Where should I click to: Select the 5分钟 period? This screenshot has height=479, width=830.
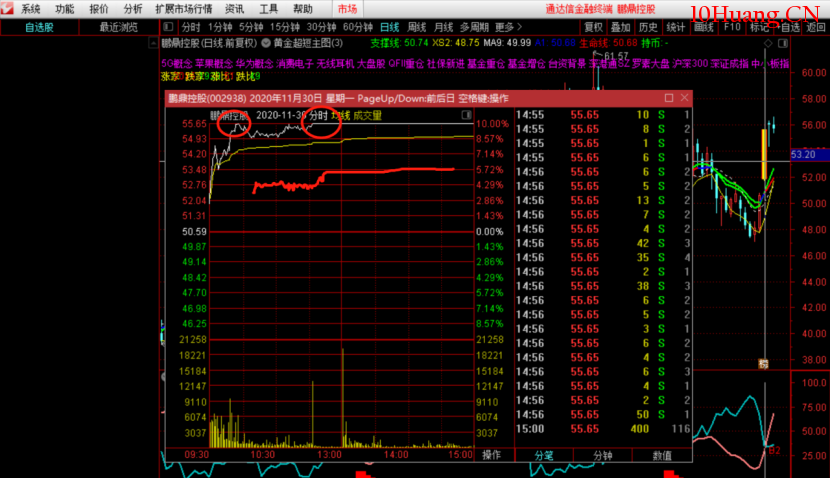[x=251, y=27]
